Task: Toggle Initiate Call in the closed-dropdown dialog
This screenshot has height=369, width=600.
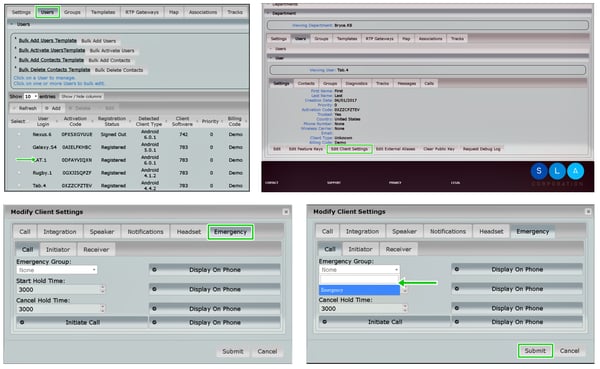Action: coord(82,322)
